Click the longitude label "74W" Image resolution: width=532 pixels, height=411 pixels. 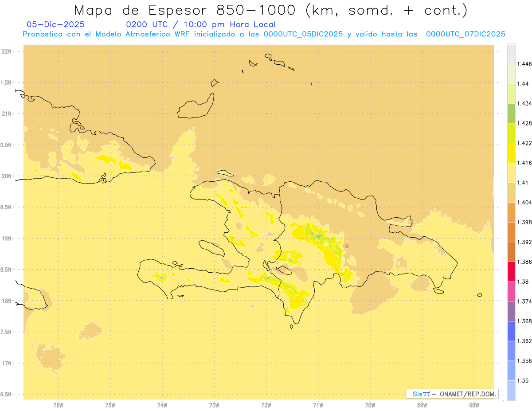(x=162, y=405)
